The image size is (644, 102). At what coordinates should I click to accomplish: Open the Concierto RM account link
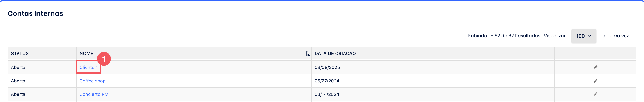[94, 94]
